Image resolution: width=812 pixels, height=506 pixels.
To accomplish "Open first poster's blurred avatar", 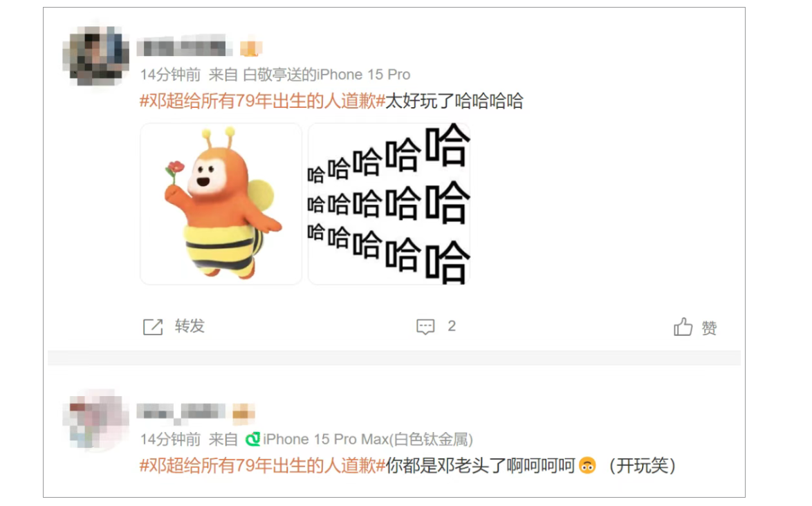I will (x=96, y=55).
